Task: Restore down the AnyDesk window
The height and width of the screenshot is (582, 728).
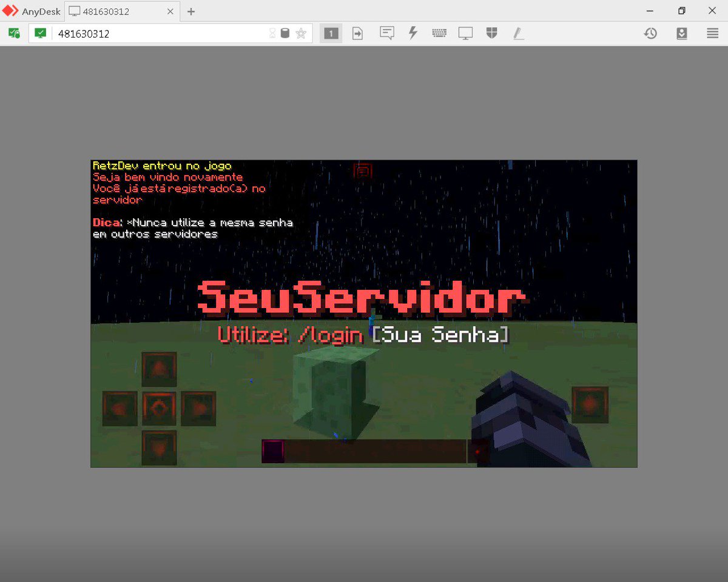Action: 682,11
